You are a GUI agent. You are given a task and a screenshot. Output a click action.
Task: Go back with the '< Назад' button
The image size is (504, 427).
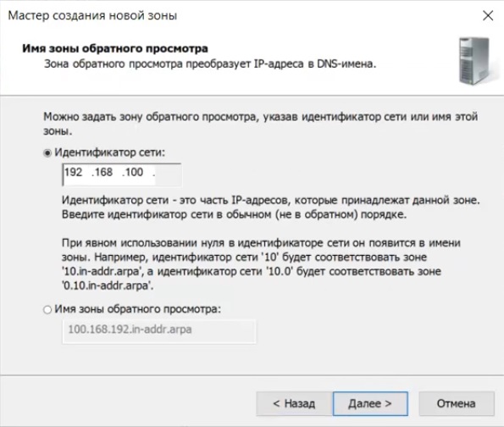pos(294,403)
